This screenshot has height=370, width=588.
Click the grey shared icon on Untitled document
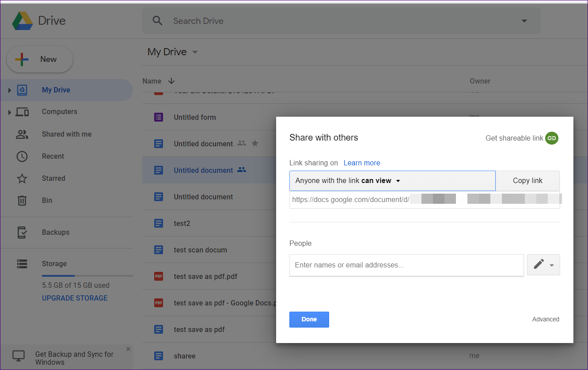point(241,143)
